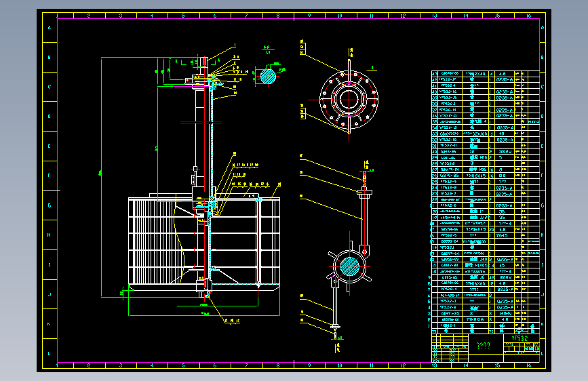Click the 35 material cell in row 20
Screen dimensions: 588x381
[502, 212]
